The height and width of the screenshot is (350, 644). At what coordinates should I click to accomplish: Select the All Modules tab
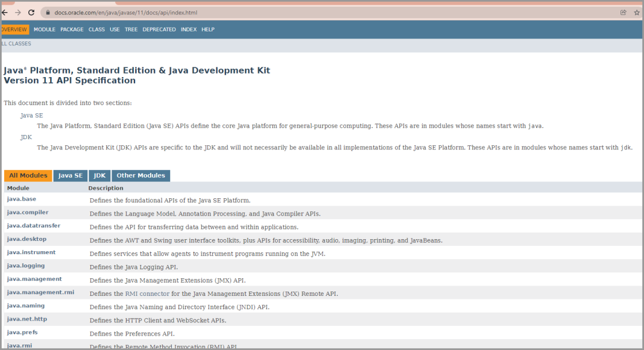point(28,176)
